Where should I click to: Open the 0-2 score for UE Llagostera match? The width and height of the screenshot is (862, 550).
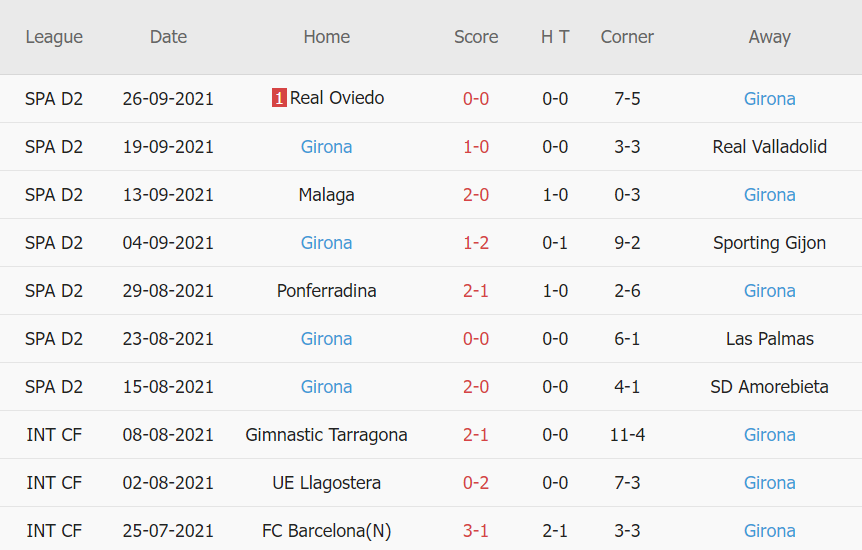(x=476, y=483)
